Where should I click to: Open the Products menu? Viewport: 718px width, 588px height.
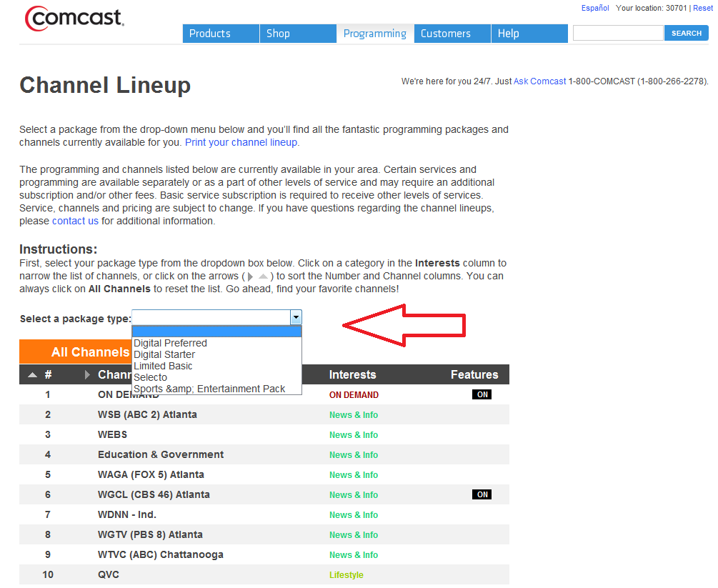point(221,34)
